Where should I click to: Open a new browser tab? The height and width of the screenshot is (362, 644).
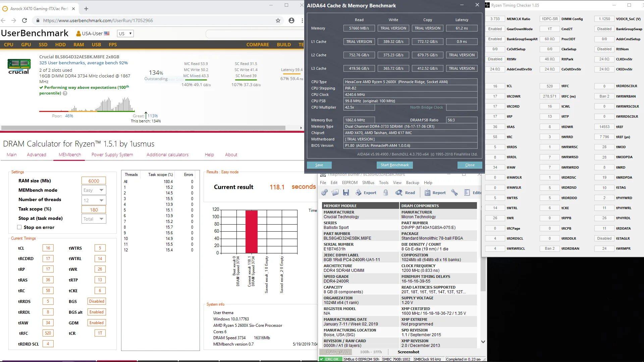click(86, 9)
